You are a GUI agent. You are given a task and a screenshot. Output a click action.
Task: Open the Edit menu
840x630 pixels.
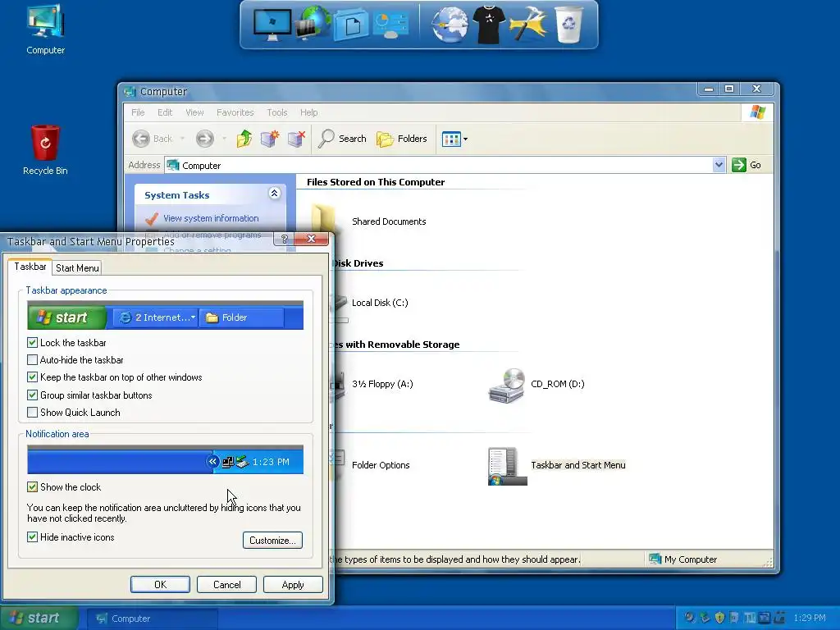click(x=165, y=112)
